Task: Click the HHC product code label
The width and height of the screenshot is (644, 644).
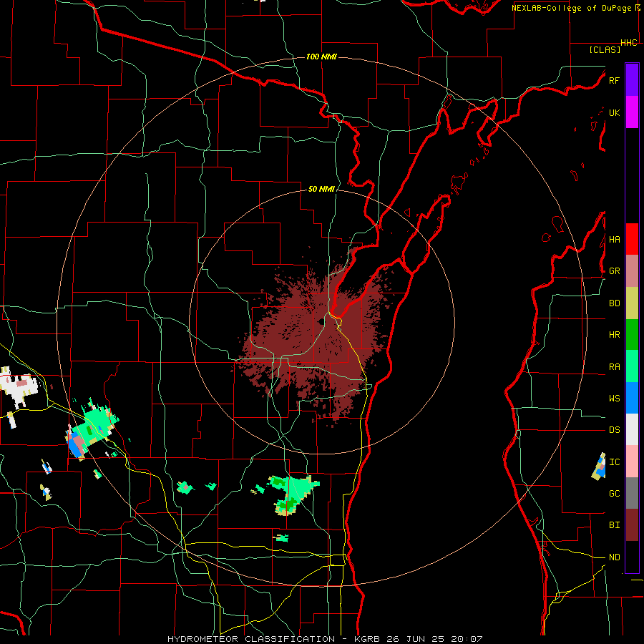Action: point(629,43)
